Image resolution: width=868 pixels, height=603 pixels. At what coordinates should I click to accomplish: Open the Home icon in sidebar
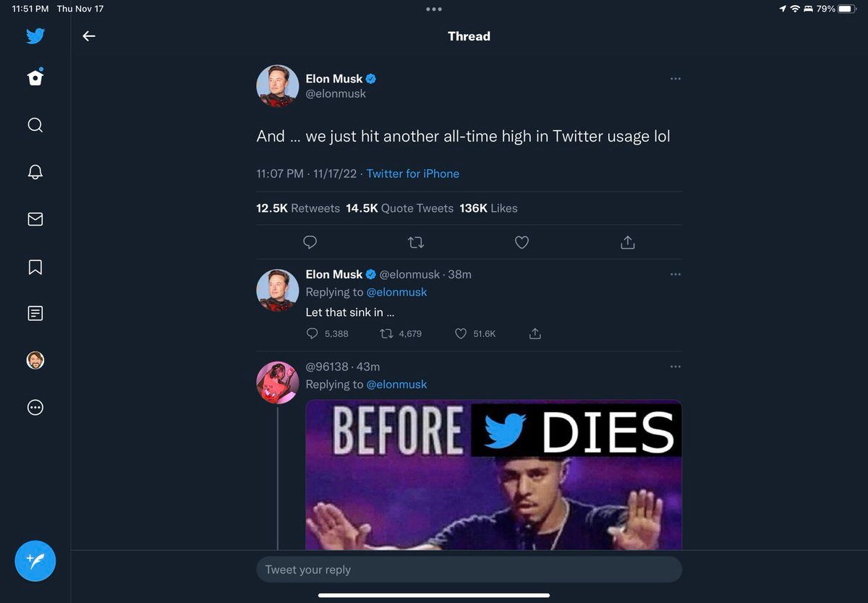[35, 78]
